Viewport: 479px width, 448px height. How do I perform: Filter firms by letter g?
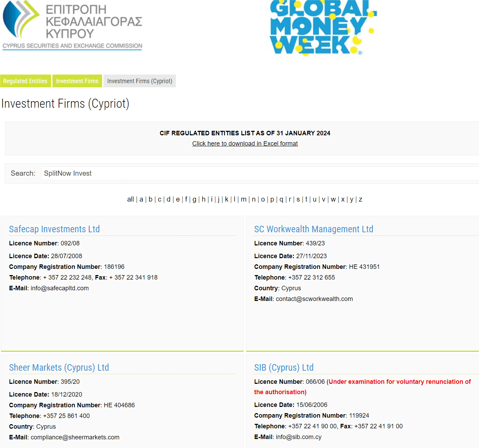click(x=194, y=199)
